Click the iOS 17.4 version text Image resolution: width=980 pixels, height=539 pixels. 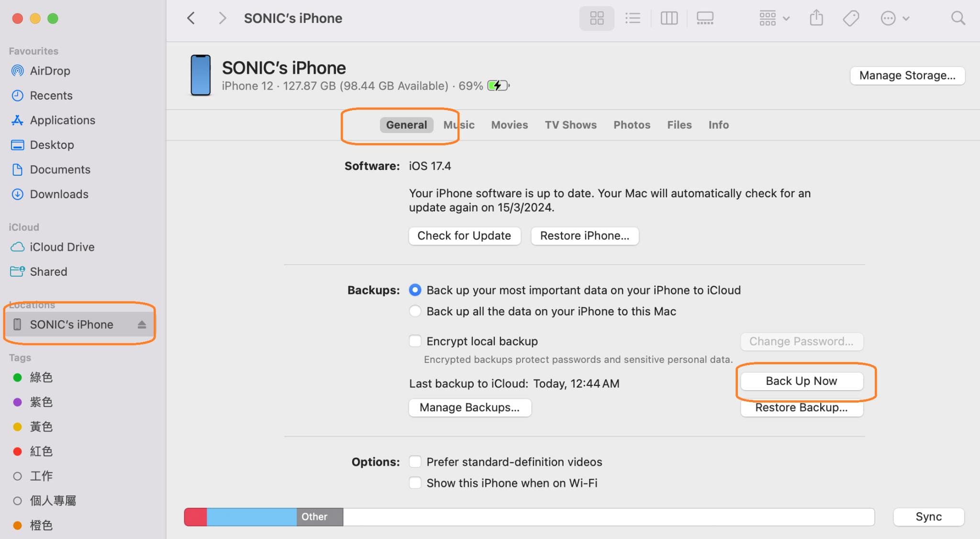(x=430, y=166)
